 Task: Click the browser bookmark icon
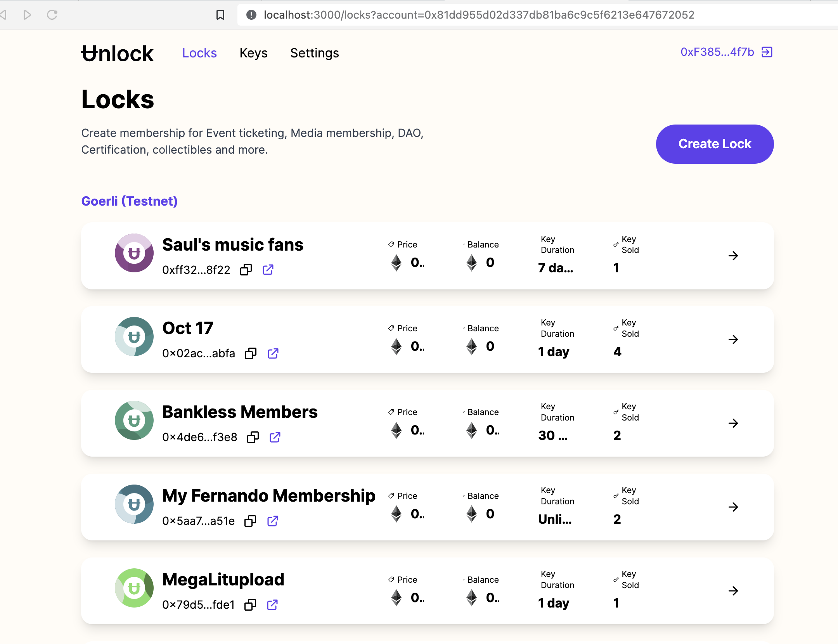point(220,15)
